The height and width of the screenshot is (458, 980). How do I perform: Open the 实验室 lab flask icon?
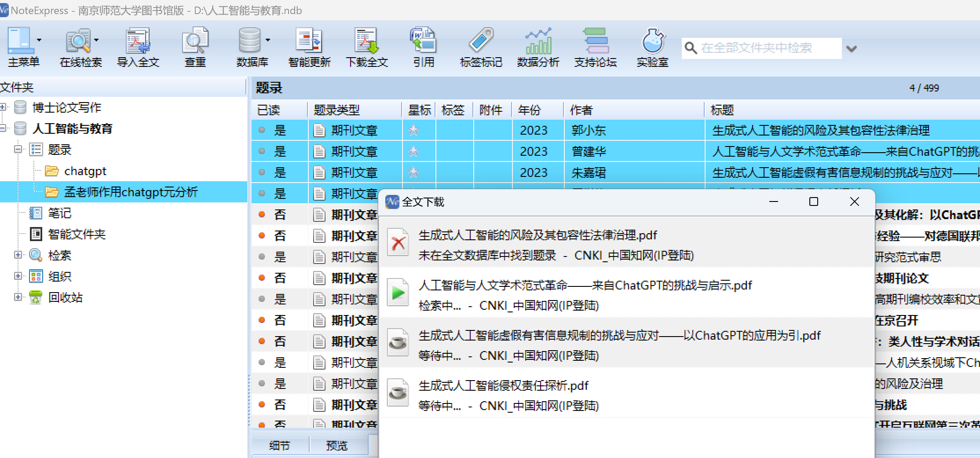(653, 40)
